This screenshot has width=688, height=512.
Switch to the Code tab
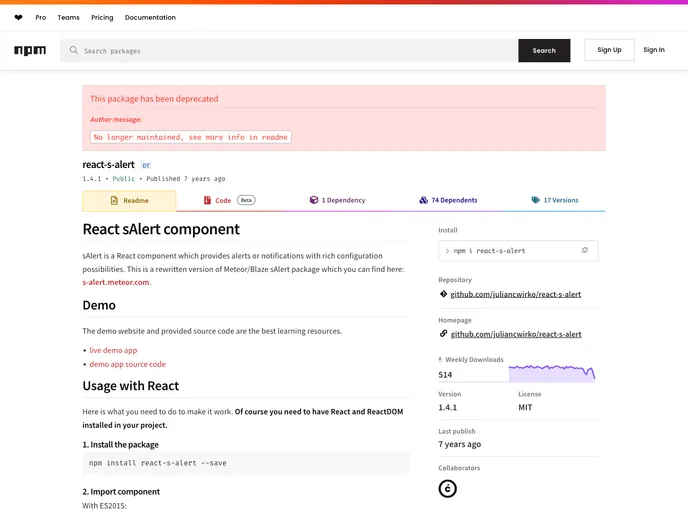click(x=229, y=200)
